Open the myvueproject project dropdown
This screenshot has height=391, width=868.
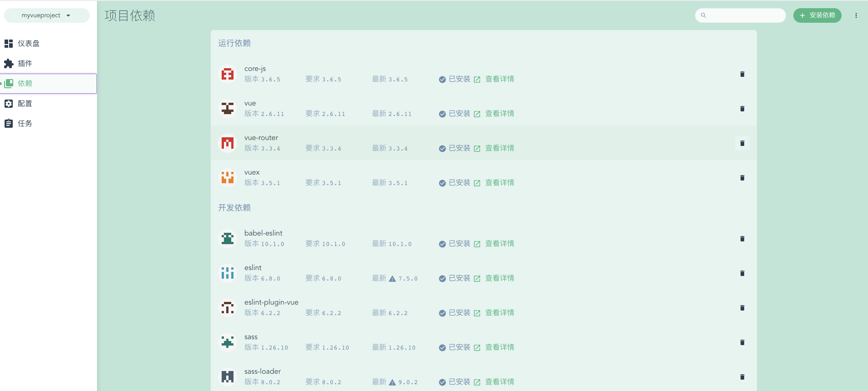pyautogui.click(x=46, y=15)
